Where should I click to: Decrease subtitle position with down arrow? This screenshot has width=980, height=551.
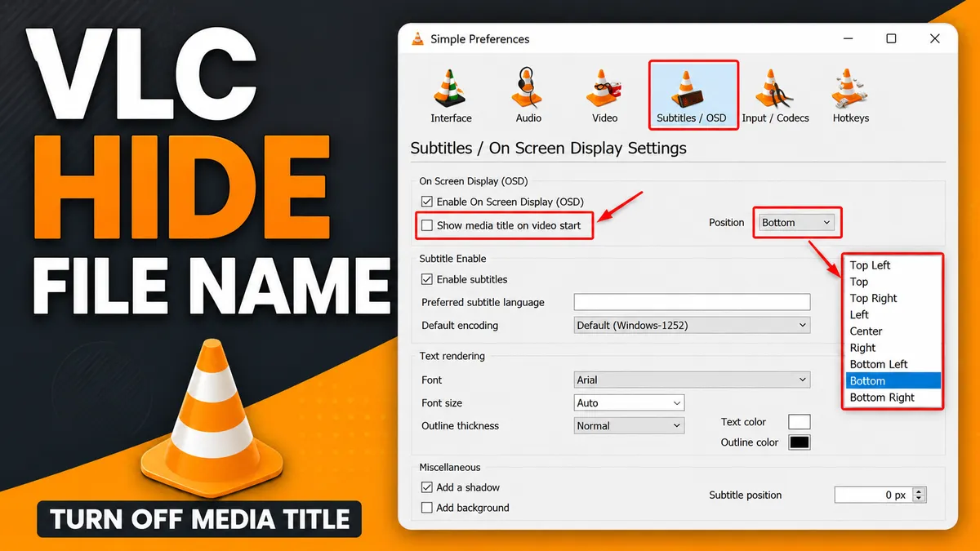pyautogui.click(x=920, y=499)
